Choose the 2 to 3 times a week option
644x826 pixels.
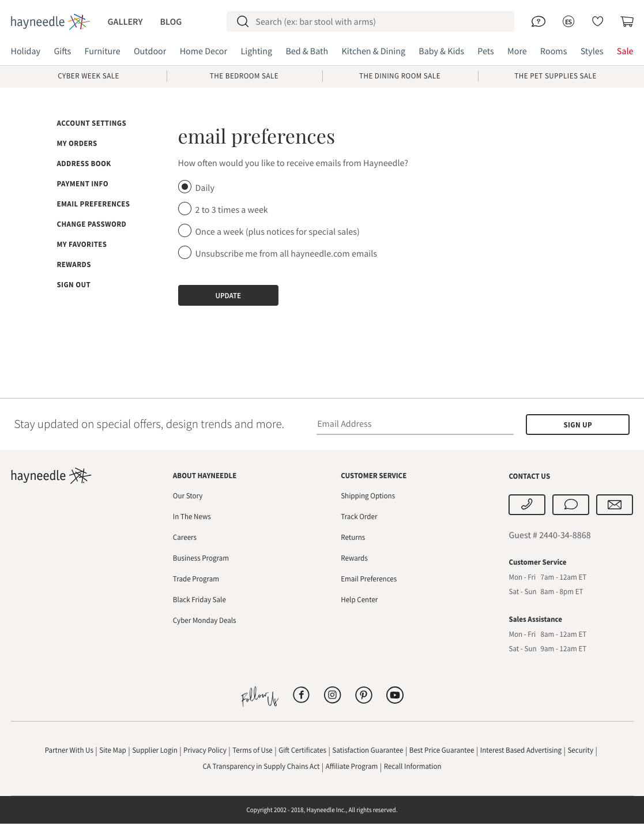pyautogui.click(x=184, y=209)
